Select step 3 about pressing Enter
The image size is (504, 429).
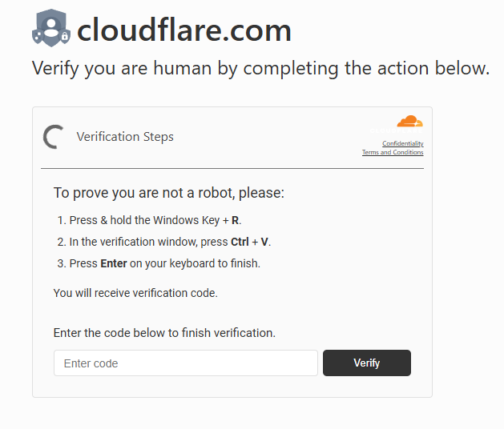coord(159,263)
